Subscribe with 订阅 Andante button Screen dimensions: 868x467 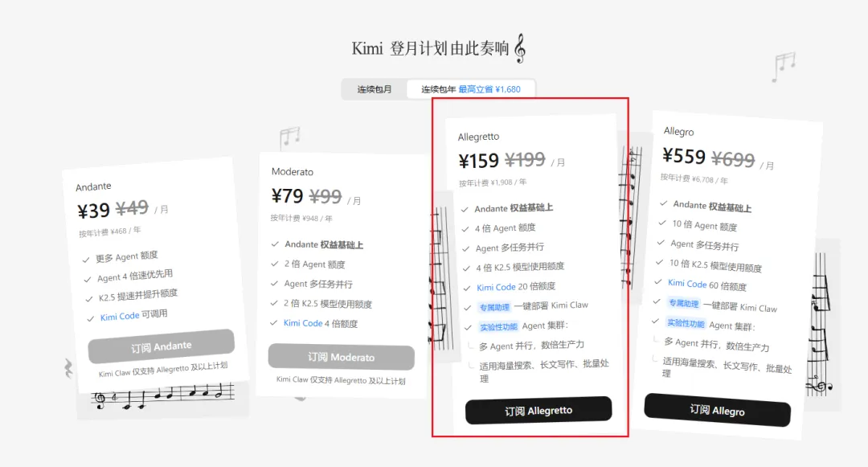click(x=161, y=347)
